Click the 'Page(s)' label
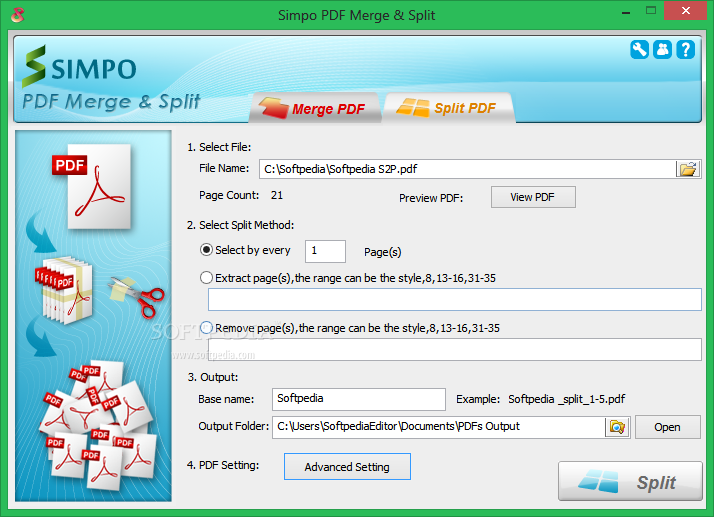The image size is (714, 517). click(x=382, y=252)
